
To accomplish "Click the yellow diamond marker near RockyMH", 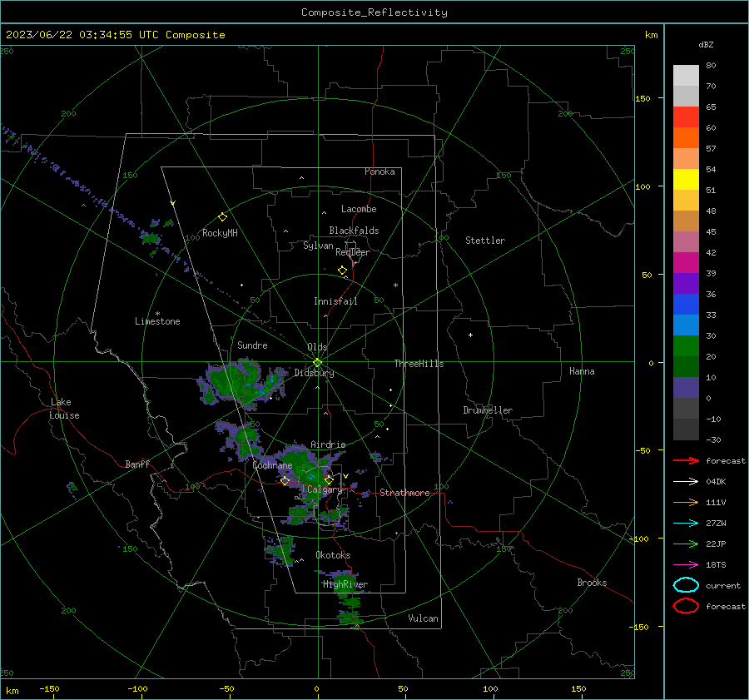I will [x=222, y=217].
